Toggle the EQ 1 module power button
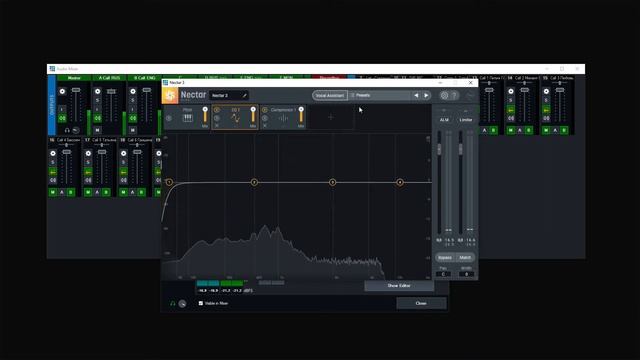 pyautogui.click(x=217, y=110)
